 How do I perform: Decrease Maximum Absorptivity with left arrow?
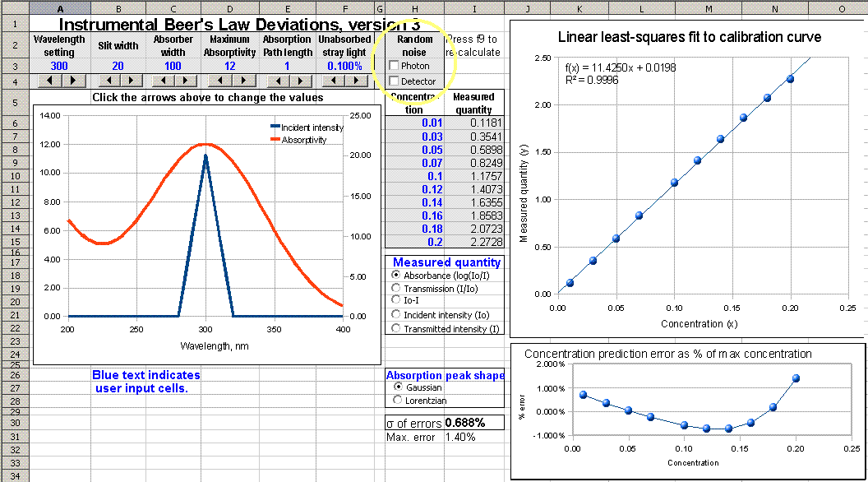tap(220, 80)
